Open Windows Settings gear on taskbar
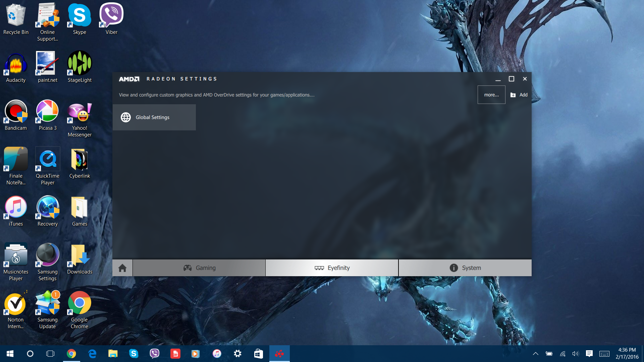The height and width of the screenshot is (362, 644). coord(237,354)
